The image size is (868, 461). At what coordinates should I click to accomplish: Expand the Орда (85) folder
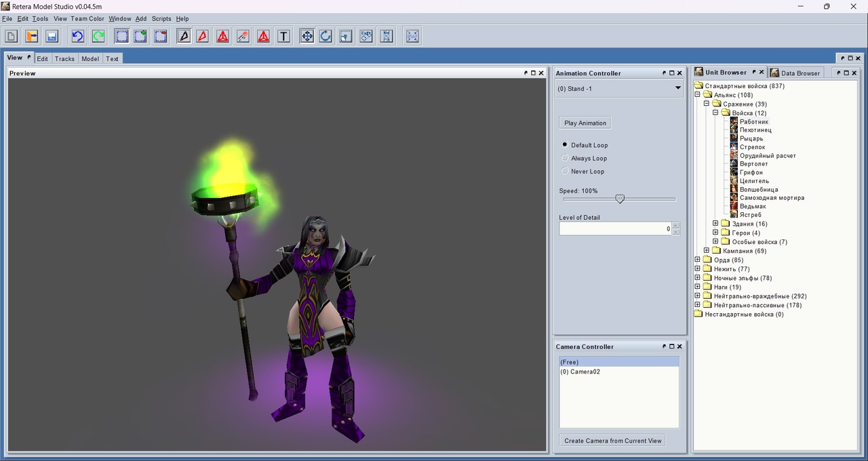(x=698, y=260)
